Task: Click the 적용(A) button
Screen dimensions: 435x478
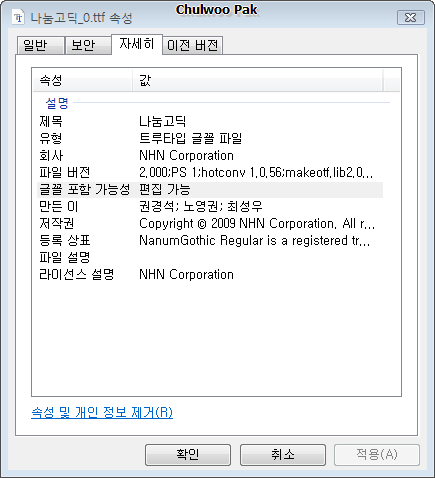Action: (377, 455)
